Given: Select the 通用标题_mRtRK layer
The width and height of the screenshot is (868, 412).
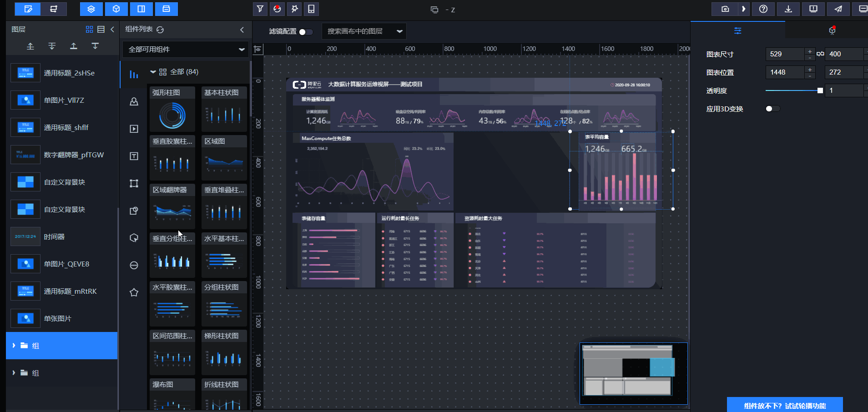Looking at the screenshot, I should 62,291.
